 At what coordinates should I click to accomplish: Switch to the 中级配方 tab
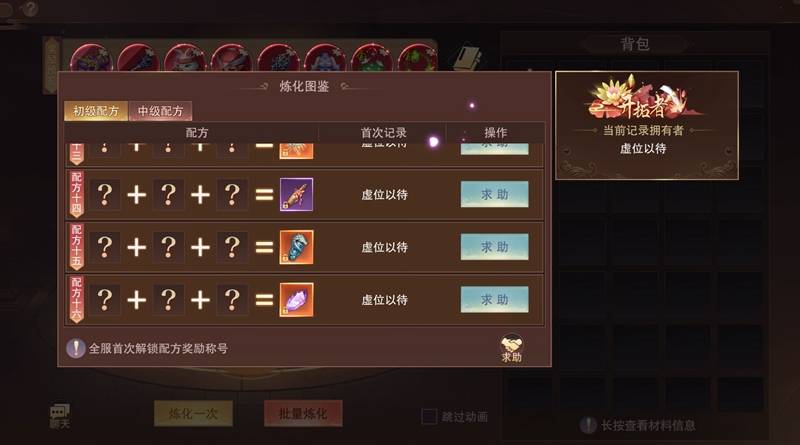pos(160,111)
